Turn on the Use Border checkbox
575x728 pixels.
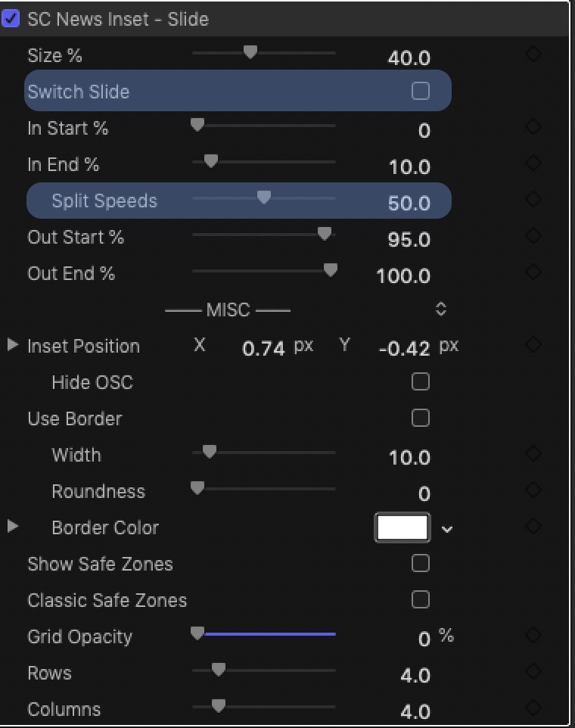coord(421,418)
